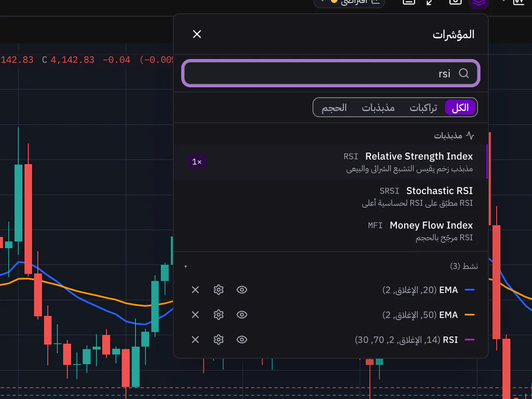Toggle visibility of the EMA 50 indicator
The image size is (532, 399).
pos(242,315)
